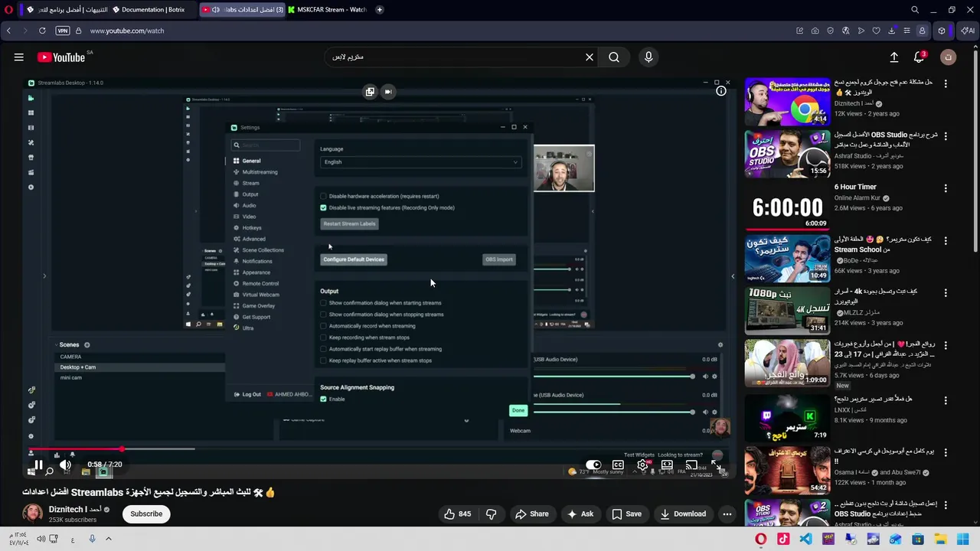Open options for Ashraf Studio OBS video
This screenshot has height=551, width=980.
coord(946,135)
